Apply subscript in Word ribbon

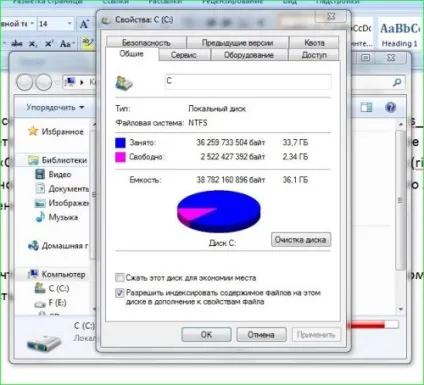33,44
